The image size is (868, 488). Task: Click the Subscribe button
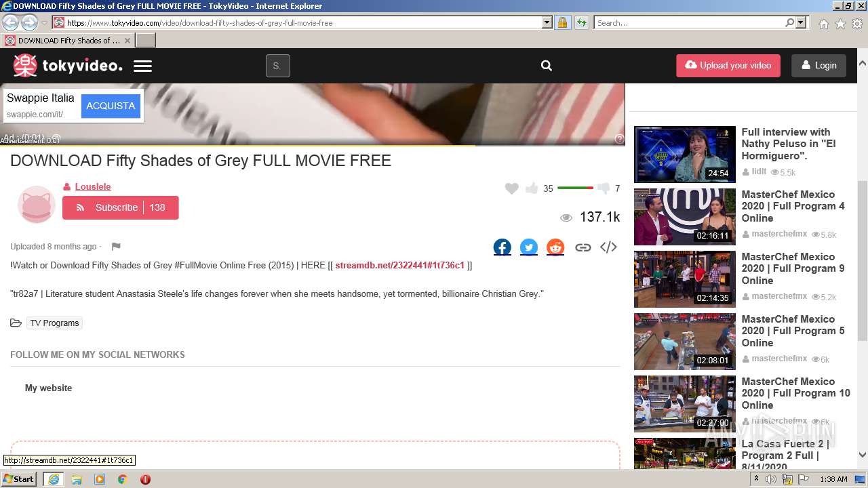[x=120, y=207]
